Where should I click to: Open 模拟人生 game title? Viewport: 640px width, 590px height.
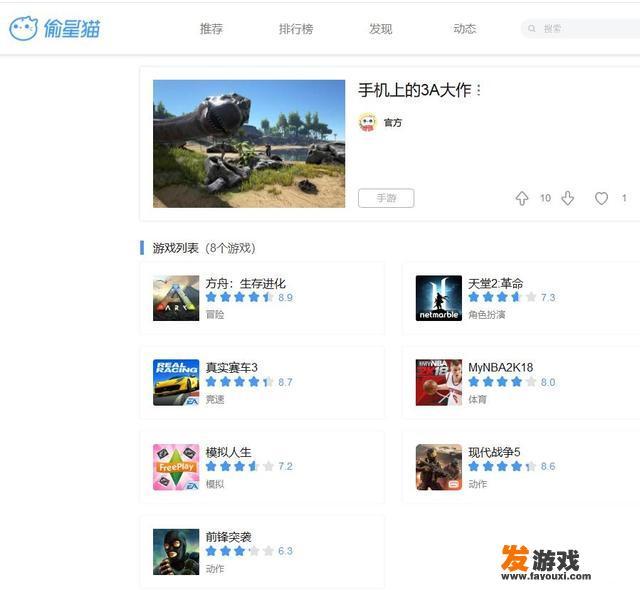coord(228,452)
